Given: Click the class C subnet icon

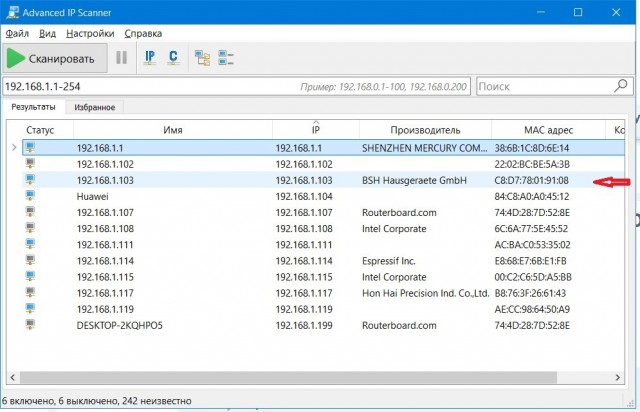Looking at the screenshot, I should [x=173, y=58].
